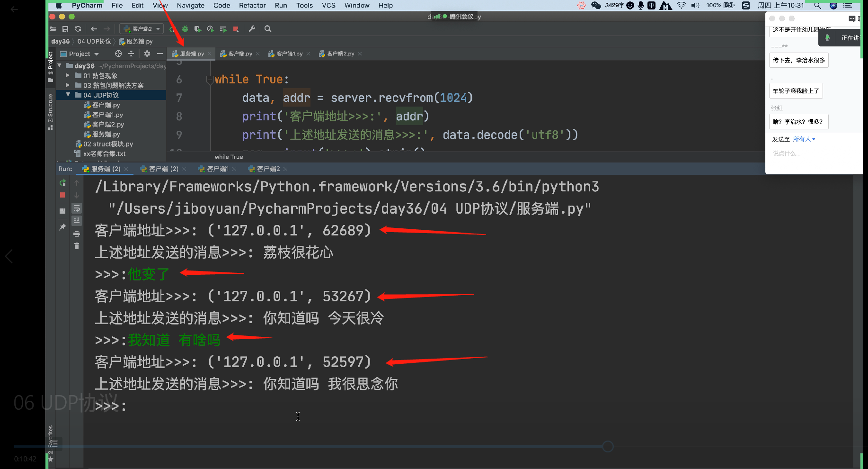Switch to the 客户端 (2) run tab
The height and width of the screenshot is (469, 868).
point(163,169)
